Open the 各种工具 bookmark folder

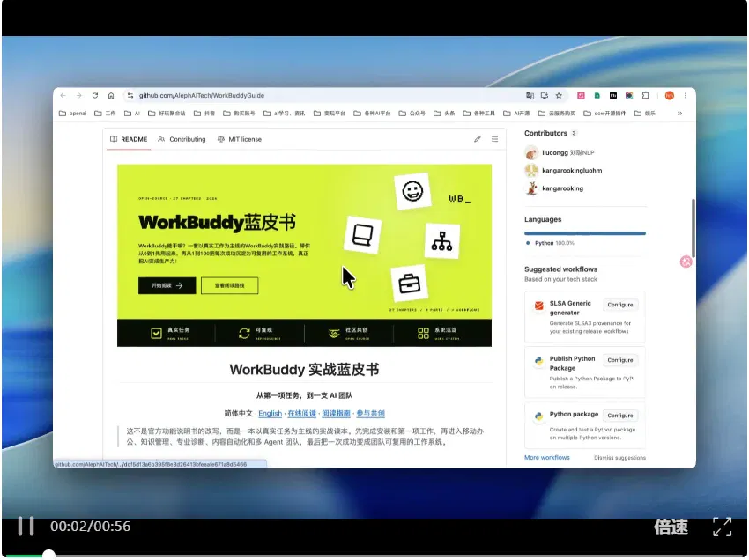[x=479, y=114]
